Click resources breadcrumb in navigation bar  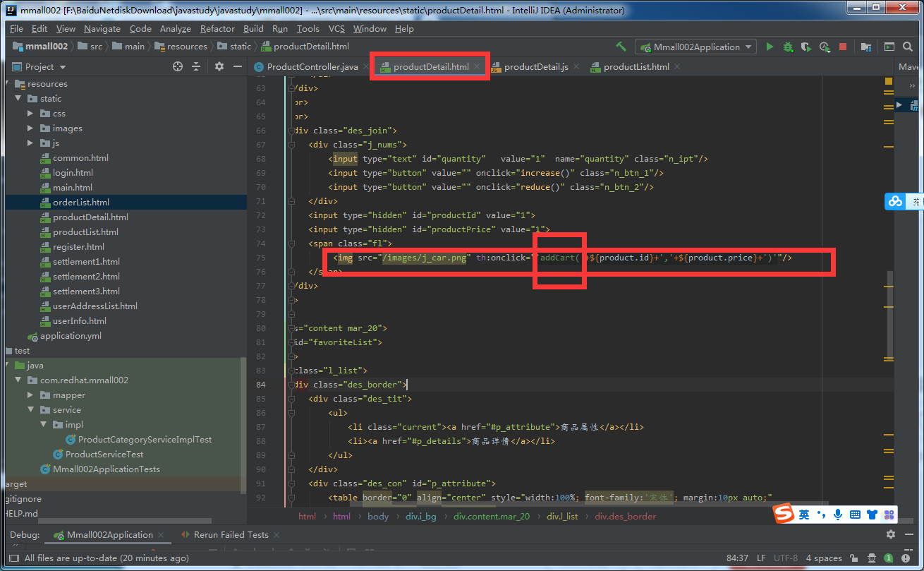[x=187, y=47]
